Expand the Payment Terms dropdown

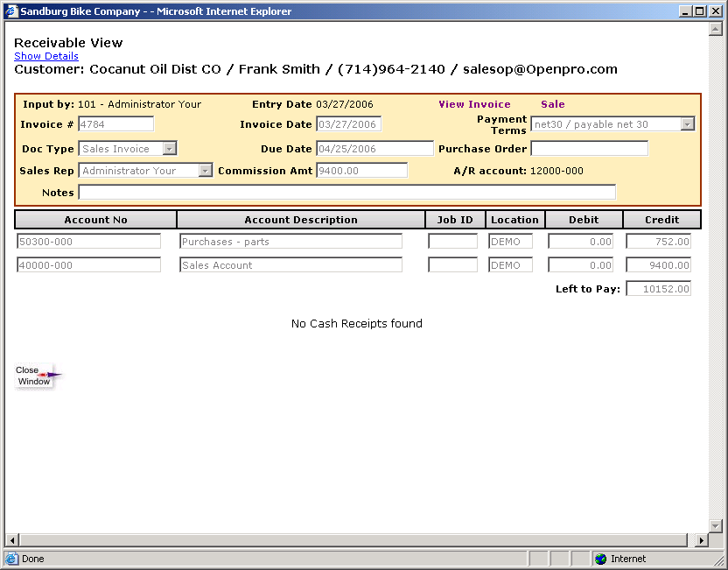(687, 124)
